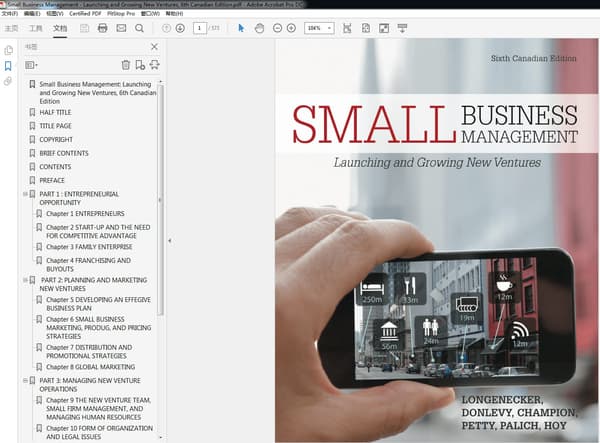Click the Read mode toolbar icon
This screenshot has height=443, width=600.
tap(402, 28)
